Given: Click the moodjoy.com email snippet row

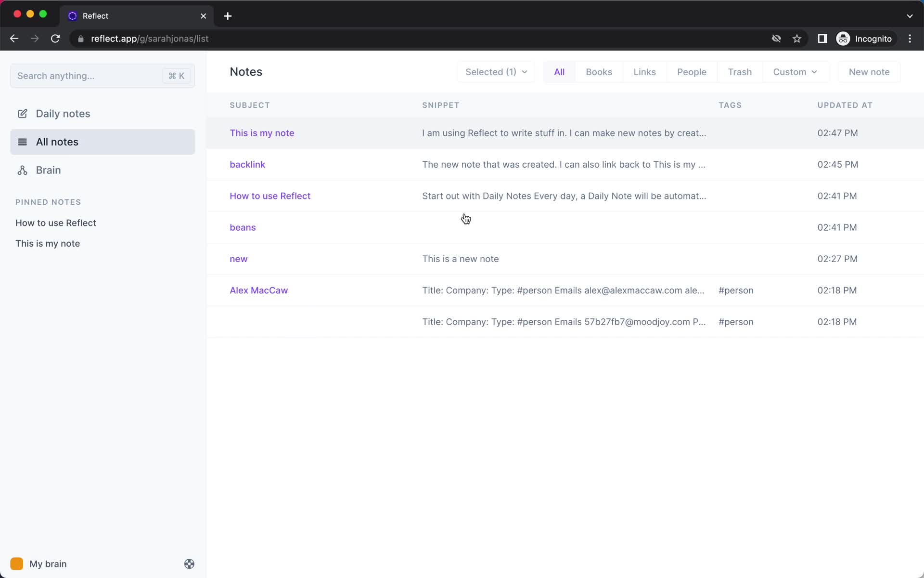Looking at the screenshot, I should 565,322.
